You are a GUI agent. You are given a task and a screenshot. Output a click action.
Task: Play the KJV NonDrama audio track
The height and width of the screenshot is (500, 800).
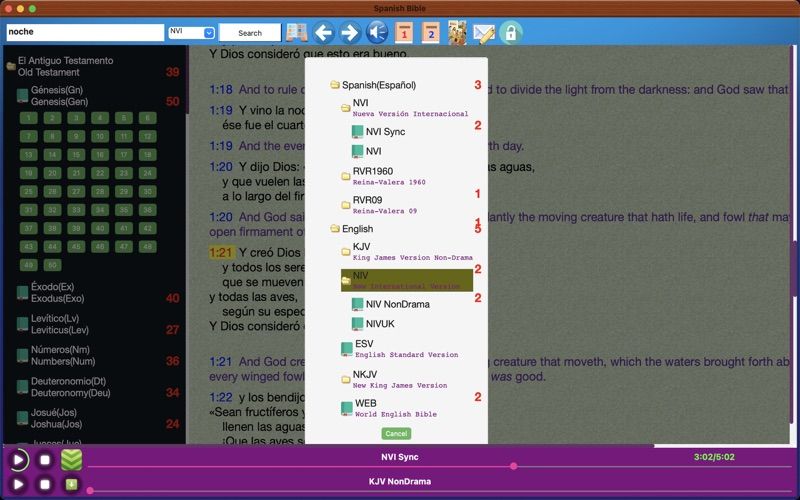(18, 484)
